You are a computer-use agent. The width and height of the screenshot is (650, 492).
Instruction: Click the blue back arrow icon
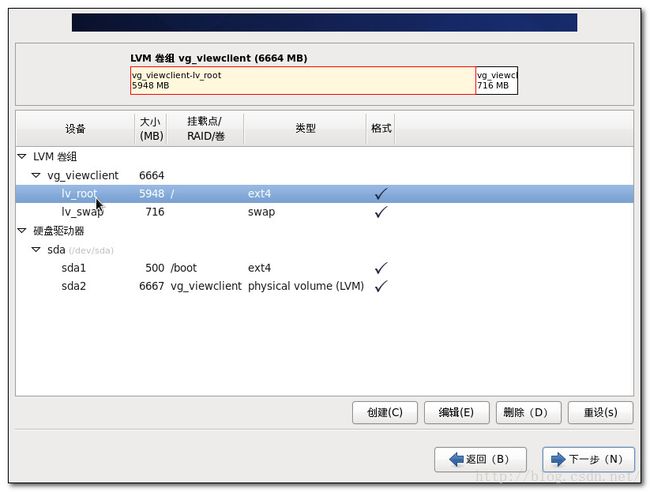coord(456,459)
